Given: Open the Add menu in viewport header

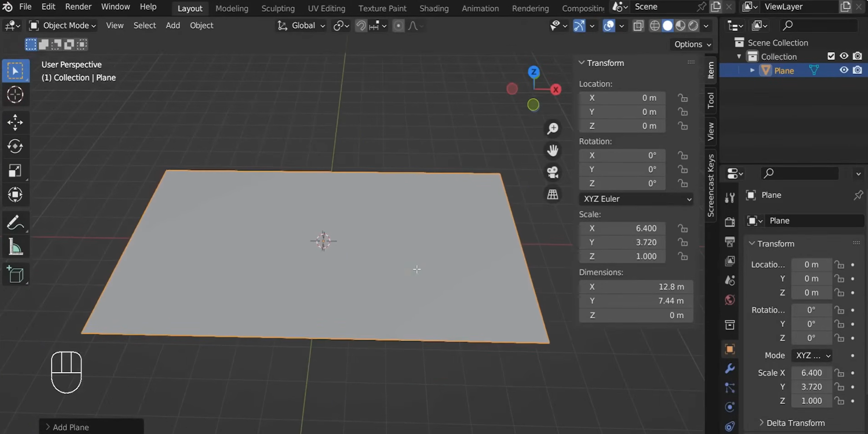Looking at the screenshot, I should coord(173,25).
